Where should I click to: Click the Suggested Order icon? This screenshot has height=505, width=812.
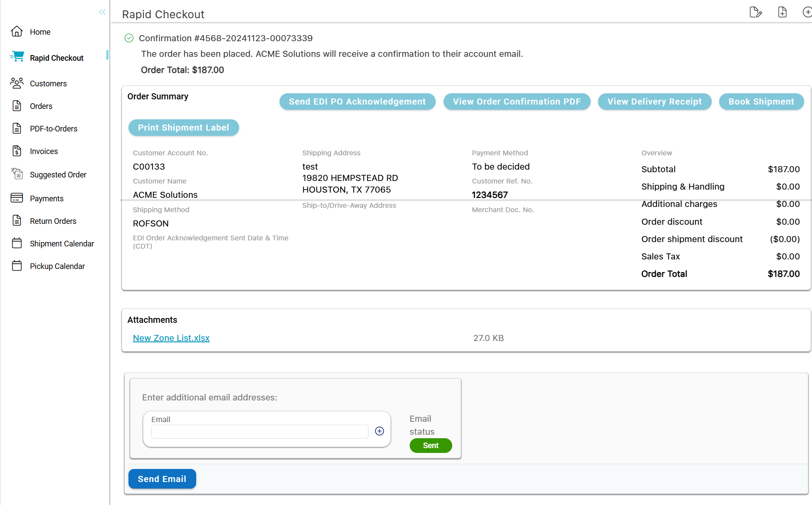[17, 174]
